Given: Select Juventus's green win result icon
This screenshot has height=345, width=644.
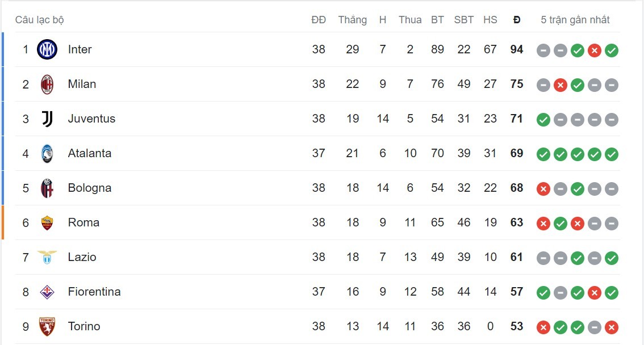Looking at the screenshot, I should [x=543, y=120].
